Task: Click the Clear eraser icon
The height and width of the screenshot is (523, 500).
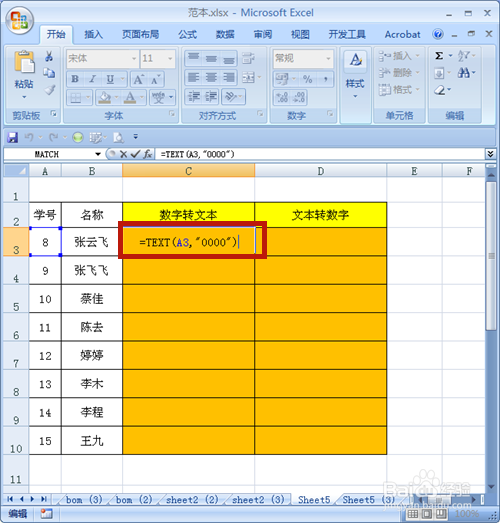Action: click(440, 90)
